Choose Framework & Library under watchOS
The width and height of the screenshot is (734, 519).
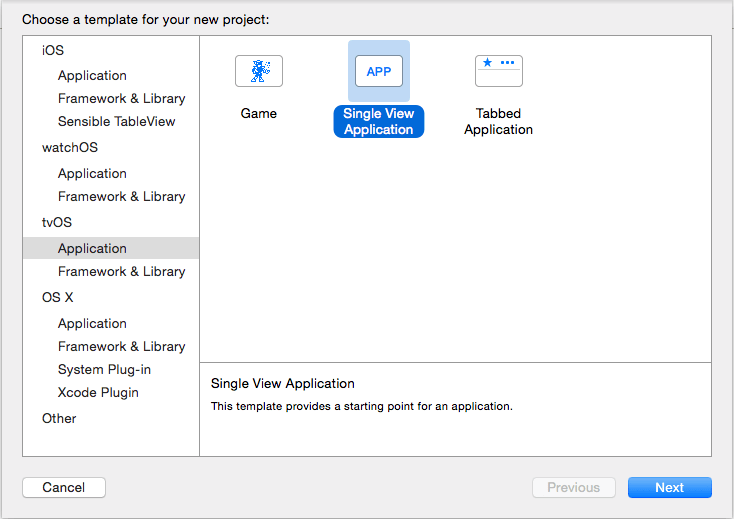point(121,196)
